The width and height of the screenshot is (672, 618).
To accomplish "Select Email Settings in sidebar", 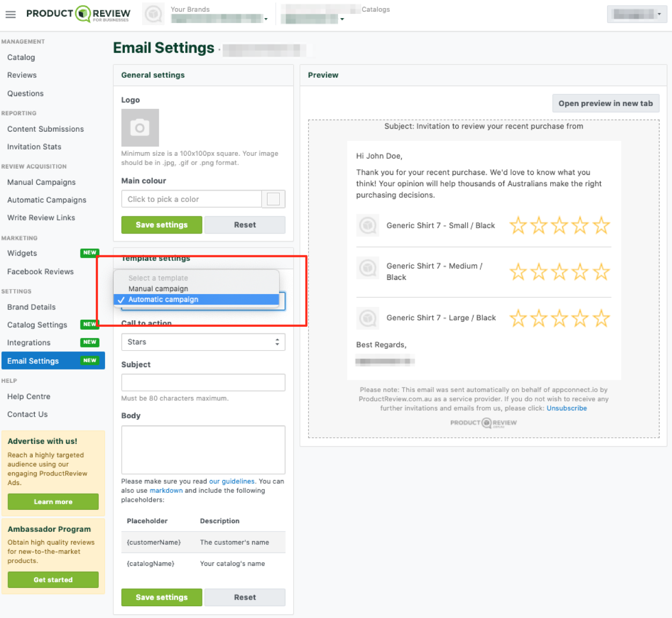I will [53, 361].
